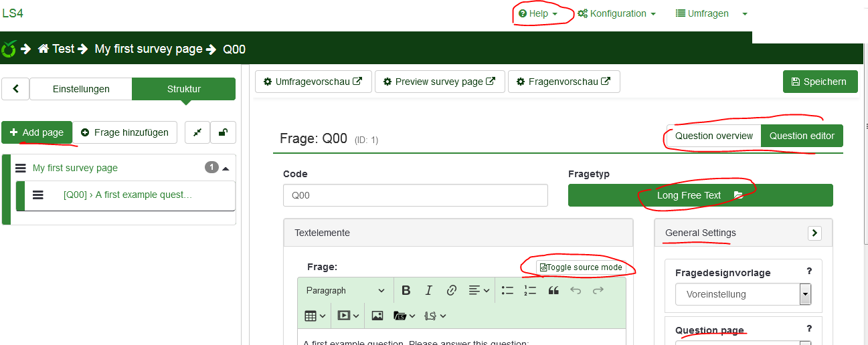Click the question count badge 1
The image size is (868, 345).
click(x=211, y=167)
